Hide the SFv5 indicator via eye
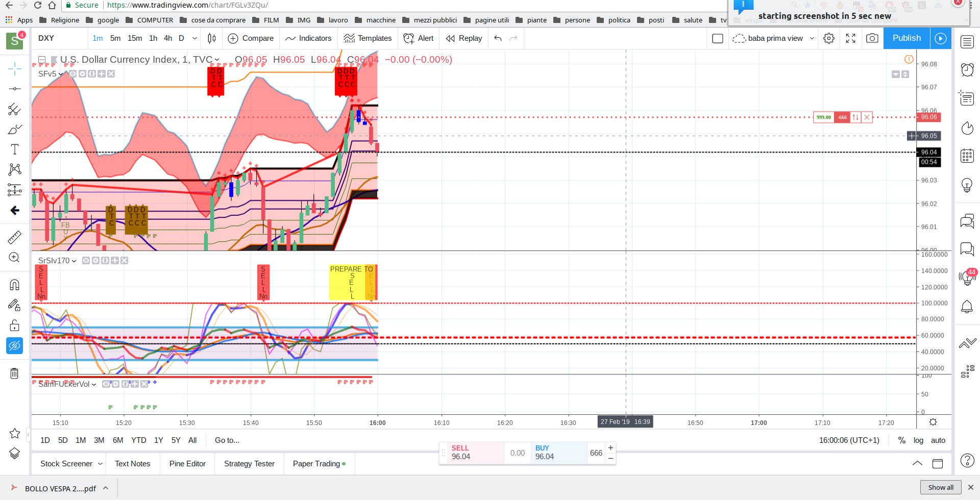The width and height of the screenshot is (980, 500). 73,74
